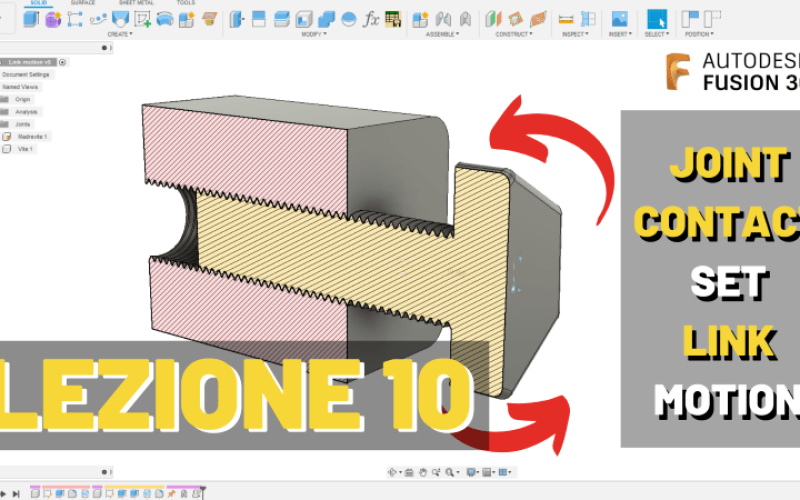Click New Component icon in Assemble group
The width and height of the screenshot is (800, 500).
click(420, 19)
